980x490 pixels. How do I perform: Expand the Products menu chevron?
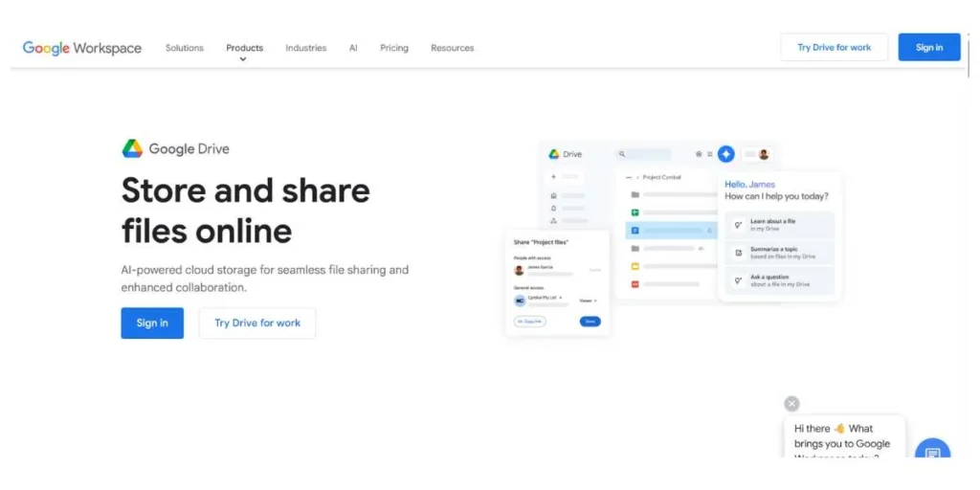tap(243, 59)
